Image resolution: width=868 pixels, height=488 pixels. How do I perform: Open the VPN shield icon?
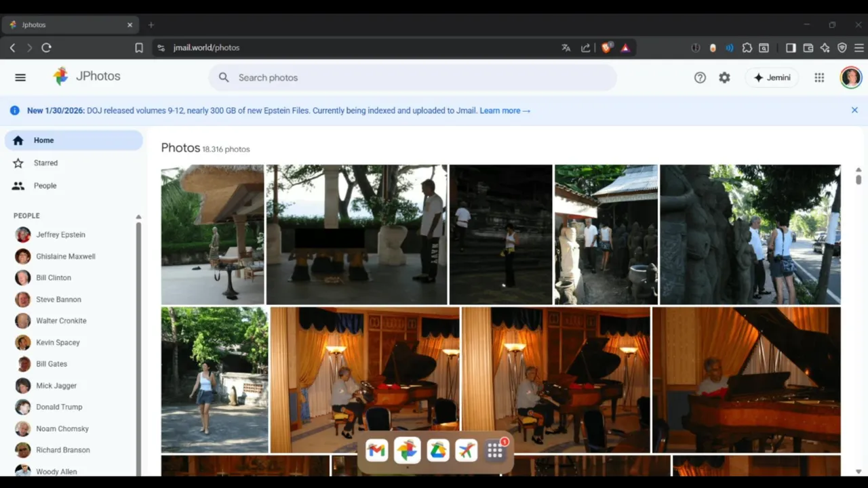842,47
